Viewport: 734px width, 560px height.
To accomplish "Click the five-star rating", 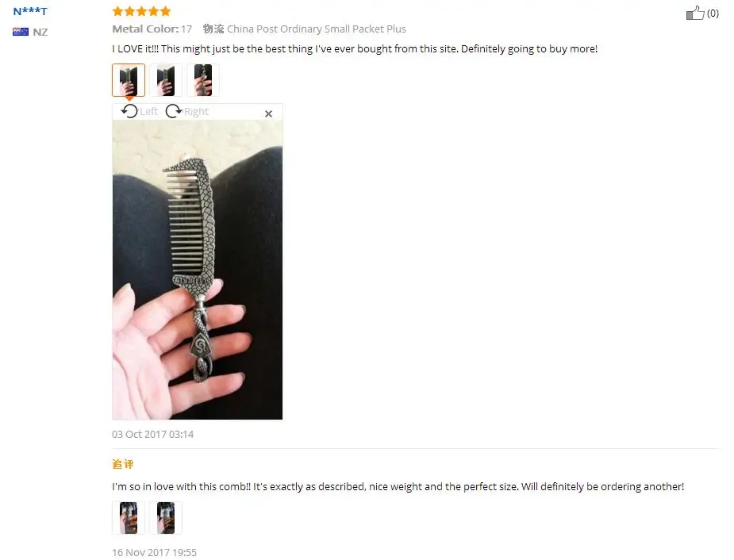I will (x=141, y=11).
